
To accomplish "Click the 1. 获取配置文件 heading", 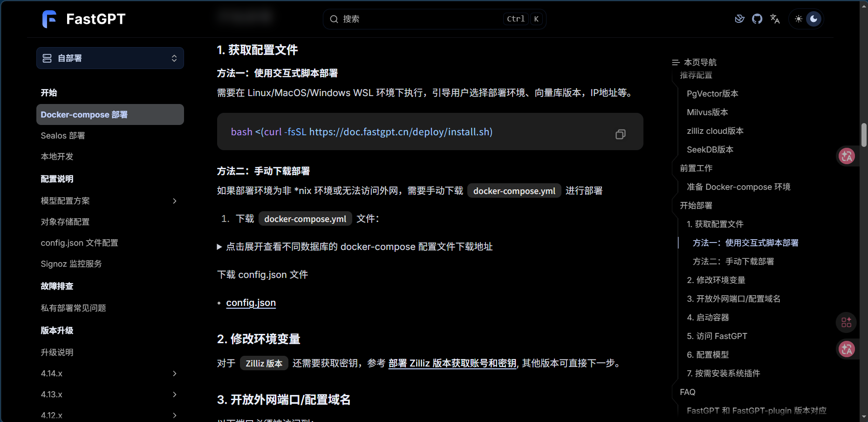I will coord(257,50).
